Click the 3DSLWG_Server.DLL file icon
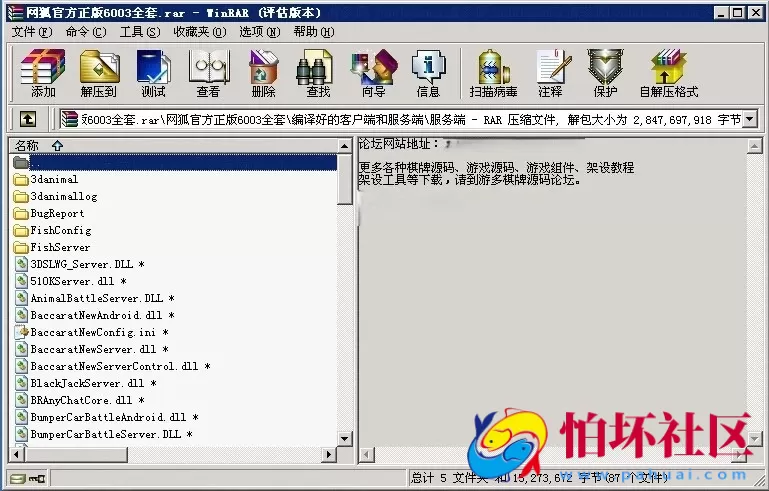Screen dimensions: 769x491 22,264
